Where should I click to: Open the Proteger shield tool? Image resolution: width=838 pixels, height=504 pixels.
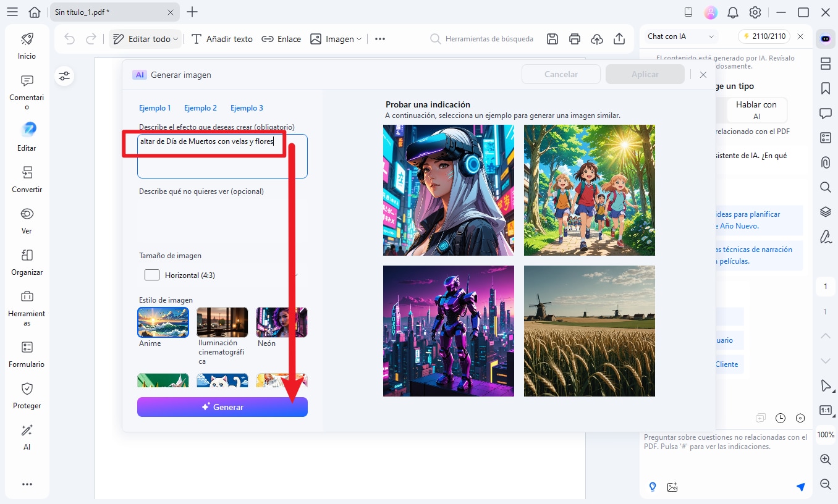point(27,395)
